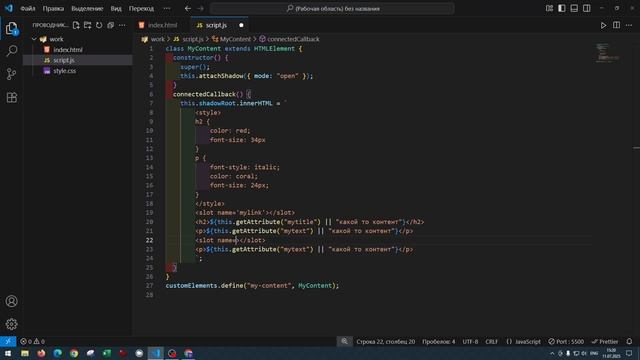Switch to the script.js editor tab

point(216,25)
